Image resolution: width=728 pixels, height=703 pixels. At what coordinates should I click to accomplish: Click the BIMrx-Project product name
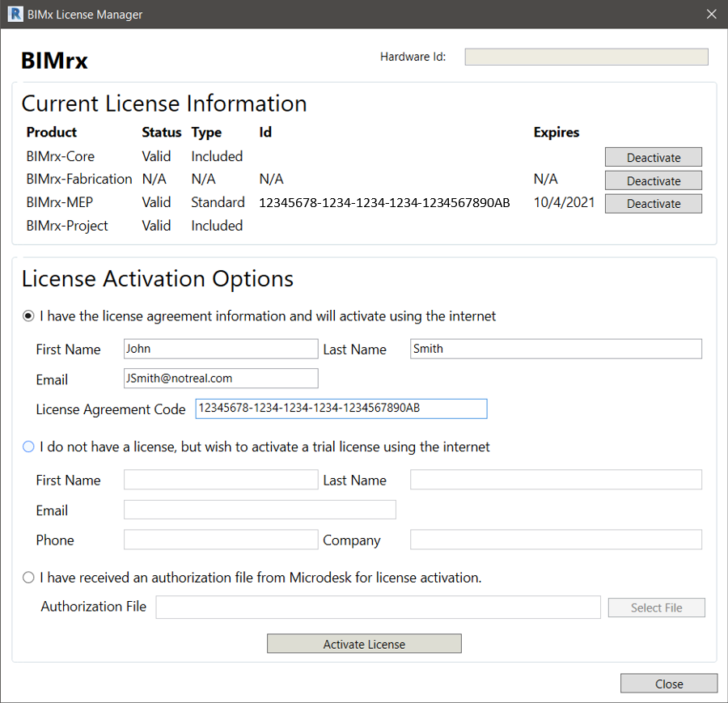(x=67, y=226)
